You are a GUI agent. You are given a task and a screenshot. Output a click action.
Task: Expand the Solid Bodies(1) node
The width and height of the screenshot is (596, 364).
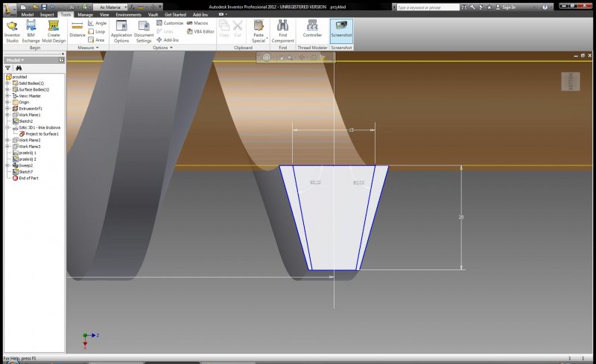(7, 83)
